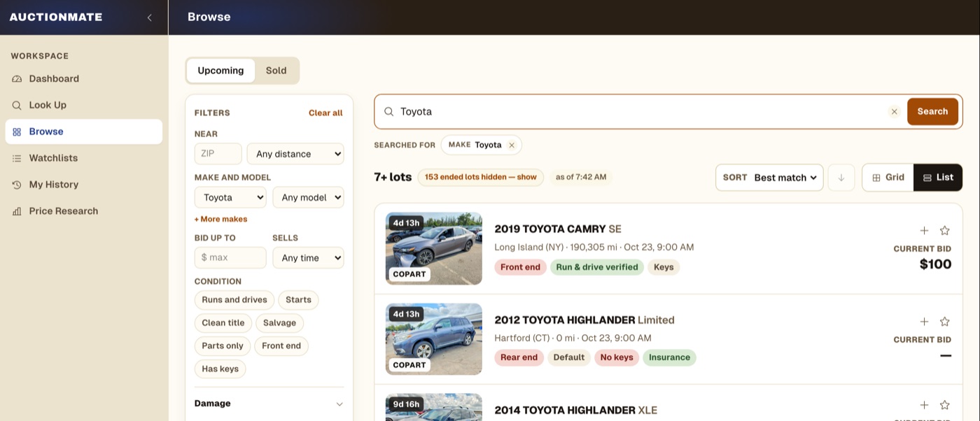
Task: Click the Toyota search text field
Action: click(640, 111)
